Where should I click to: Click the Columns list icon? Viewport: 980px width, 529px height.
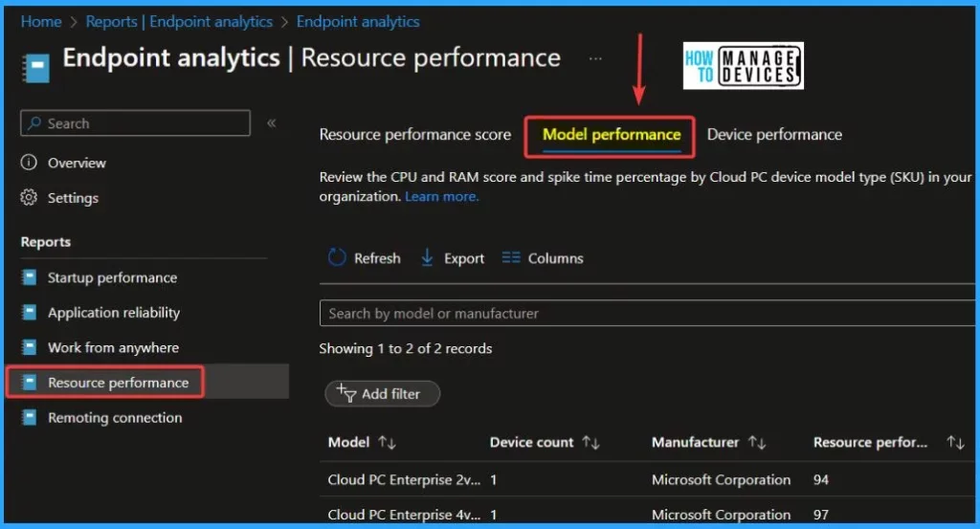pos(511,257)
